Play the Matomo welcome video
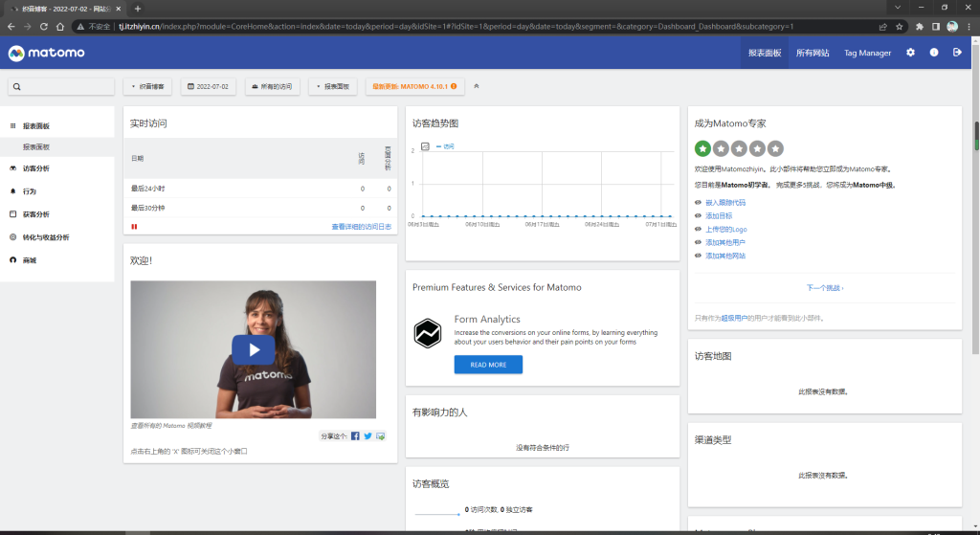The image size is (980, 535). tap(254, 349)
